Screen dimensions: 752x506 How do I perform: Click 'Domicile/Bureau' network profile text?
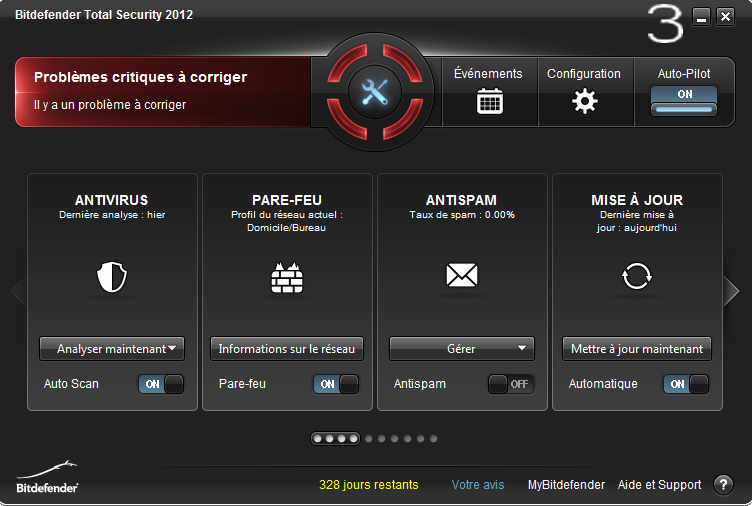point(286,228)
